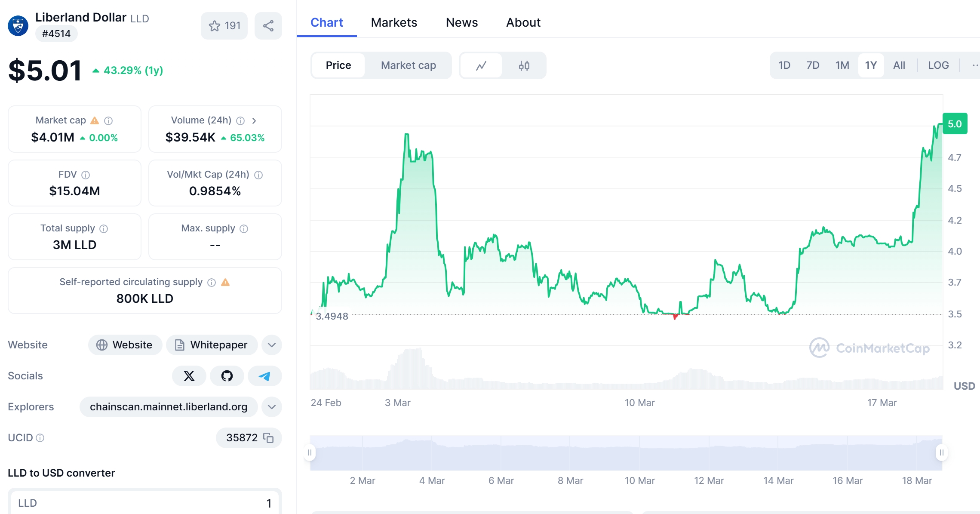980x514 pixels.
Task: Select the Market cap chart toggle
Action: (409, 65)
